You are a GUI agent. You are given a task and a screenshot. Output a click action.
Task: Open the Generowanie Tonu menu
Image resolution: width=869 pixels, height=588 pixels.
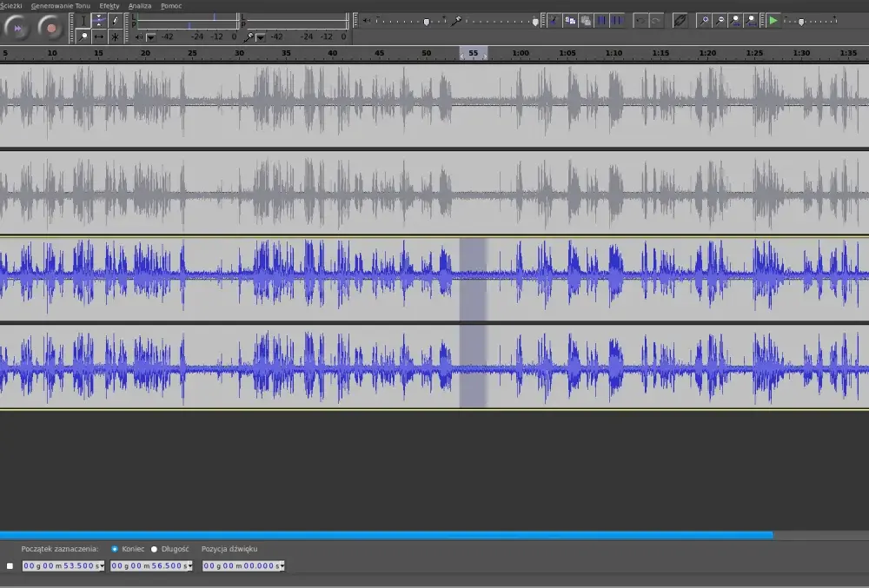pos(61,5)
